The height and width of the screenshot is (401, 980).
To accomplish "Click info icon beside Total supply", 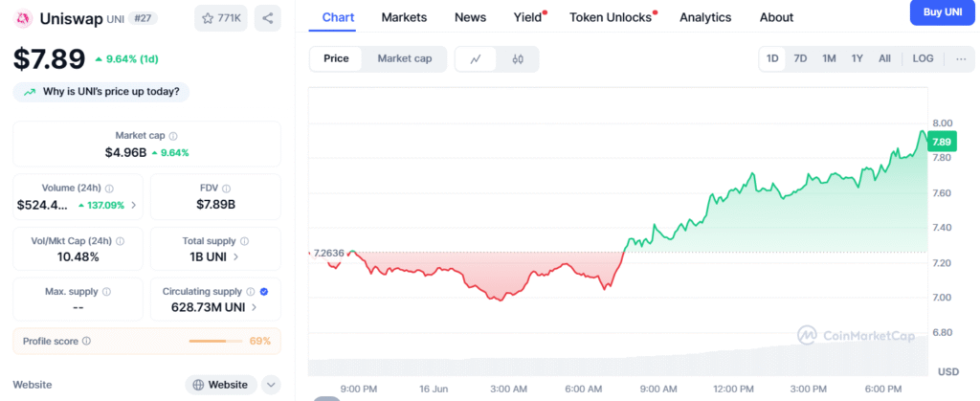I will pos(244,241).
